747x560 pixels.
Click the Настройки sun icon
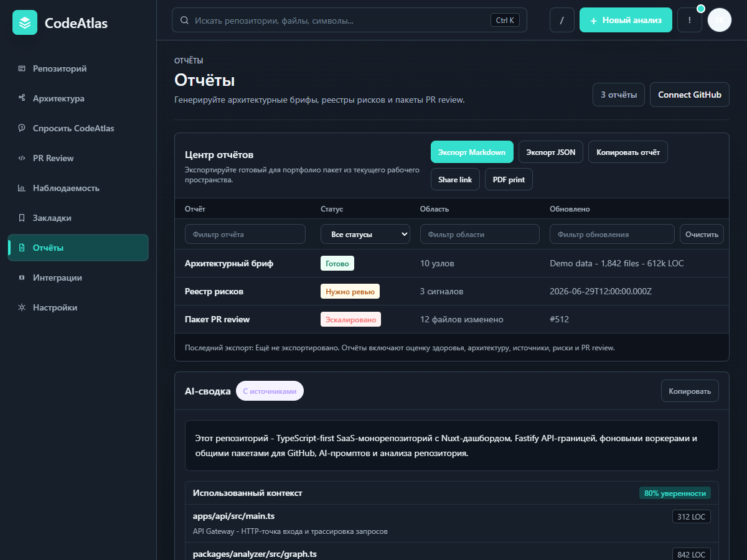pos(22,307)
